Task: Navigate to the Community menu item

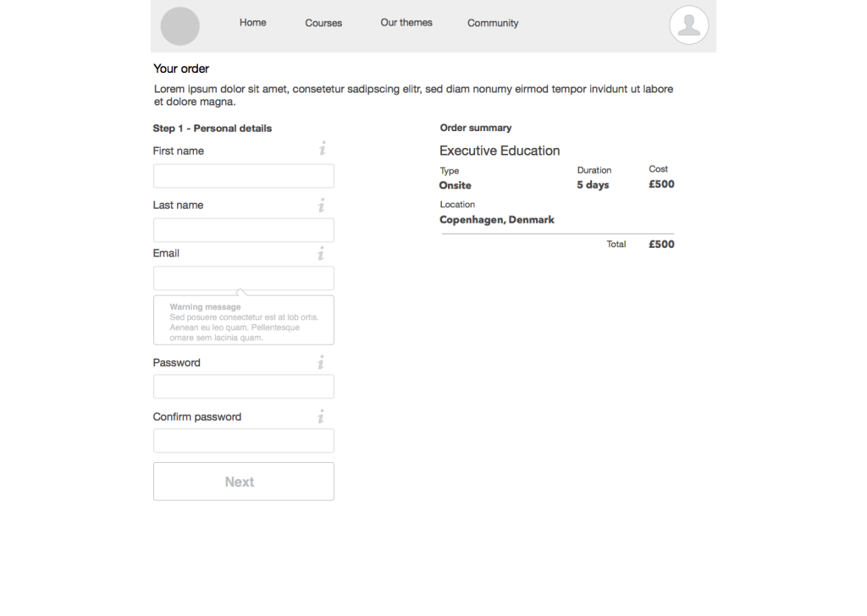Action: click(x=493, y=24)
